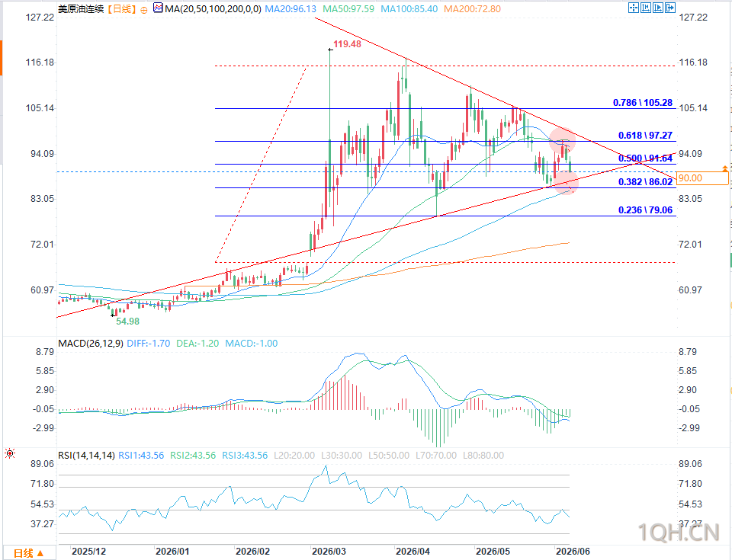Click the MA200:72.80 value
This screenshot has height=560, width=732.
473,9
